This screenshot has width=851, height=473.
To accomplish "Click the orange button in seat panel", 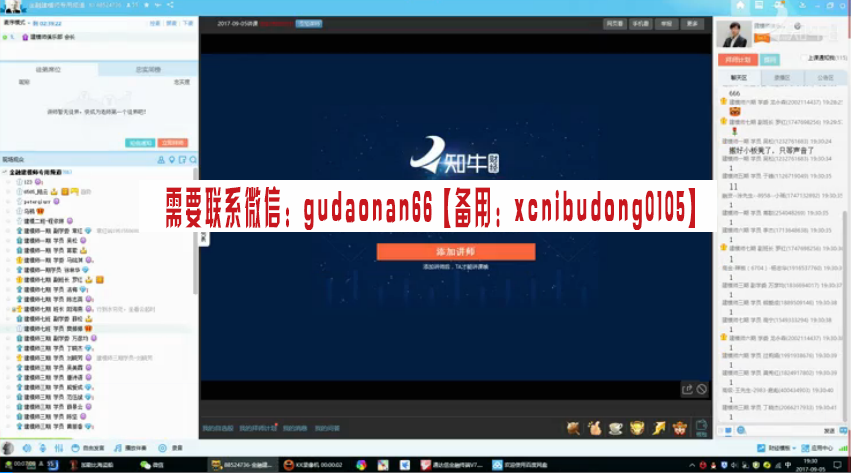I will click(173, 143).
